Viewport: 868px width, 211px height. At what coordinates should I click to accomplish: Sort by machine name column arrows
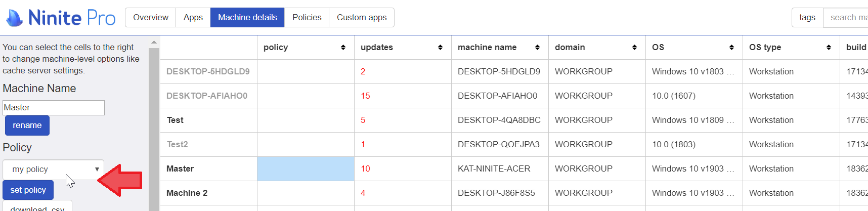[x=537, y=47]
